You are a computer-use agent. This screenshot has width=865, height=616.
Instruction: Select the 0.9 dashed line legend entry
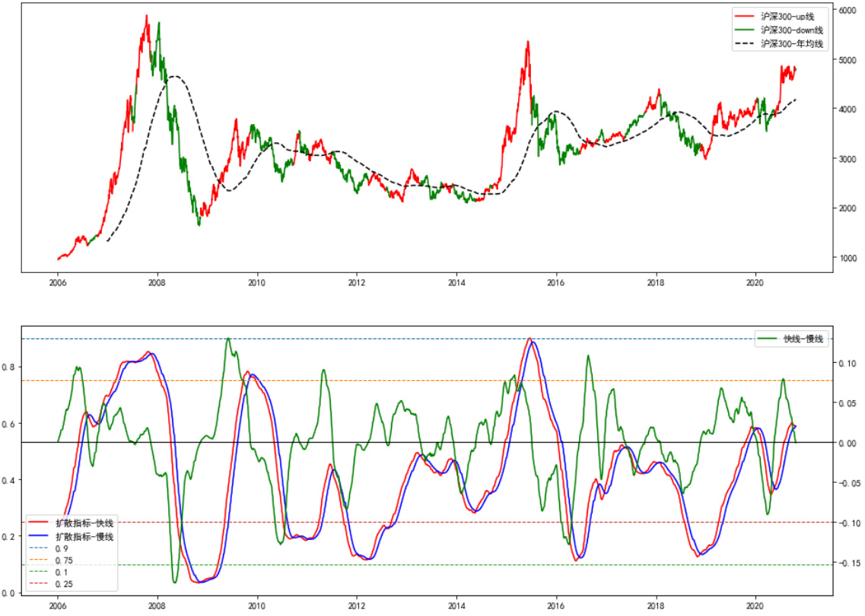tap(62, 549)
